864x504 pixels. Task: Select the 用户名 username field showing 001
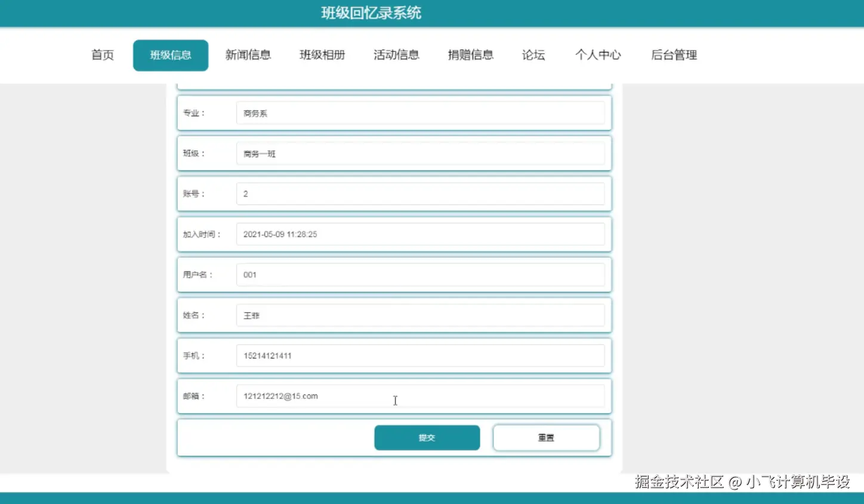coord(421,274)
